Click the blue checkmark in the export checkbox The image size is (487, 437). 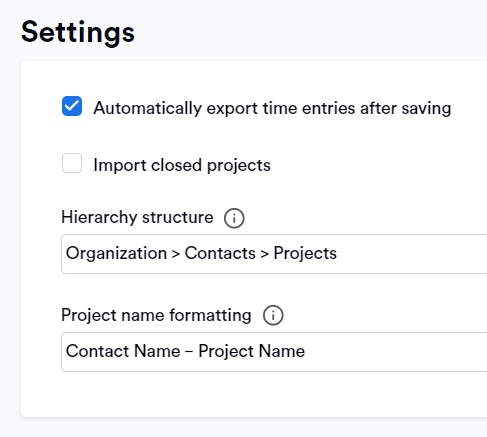[72, 106]
